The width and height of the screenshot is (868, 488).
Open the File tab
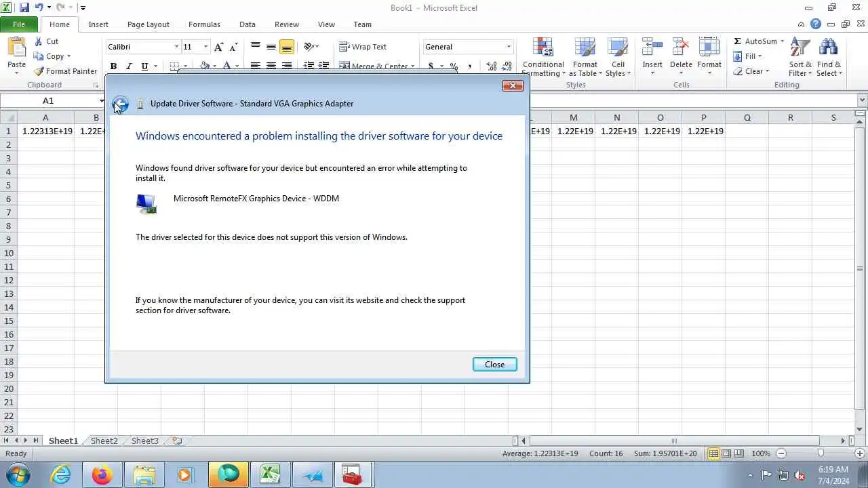tap(19, 24)
